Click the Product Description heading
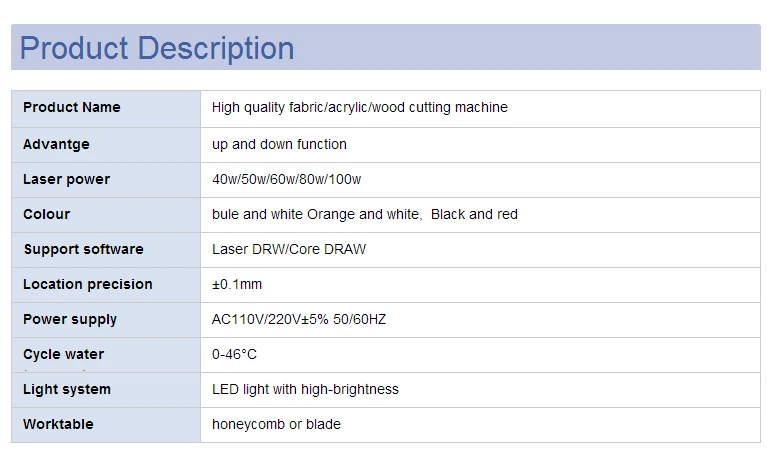Screen dimensions: 767x456 click(157, 48)
